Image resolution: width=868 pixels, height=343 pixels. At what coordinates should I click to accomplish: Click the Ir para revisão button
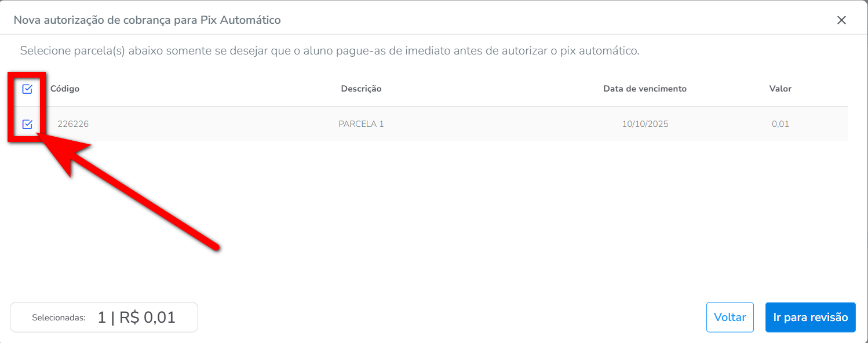[810, 318]
